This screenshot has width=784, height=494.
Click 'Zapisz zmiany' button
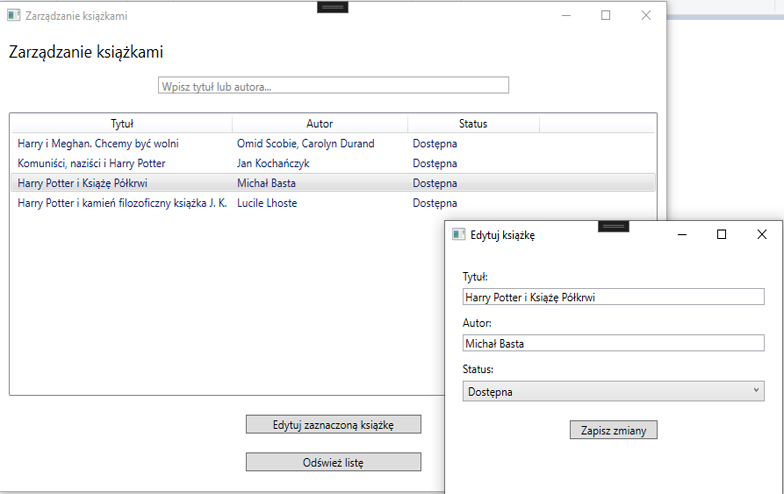[x=614, y=430]
